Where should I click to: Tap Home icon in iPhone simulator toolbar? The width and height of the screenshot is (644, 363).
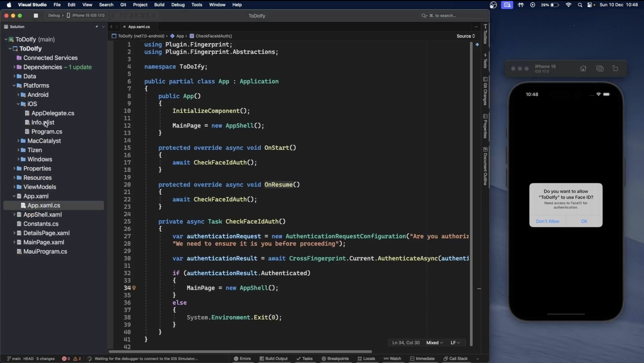tap(583, 68)
